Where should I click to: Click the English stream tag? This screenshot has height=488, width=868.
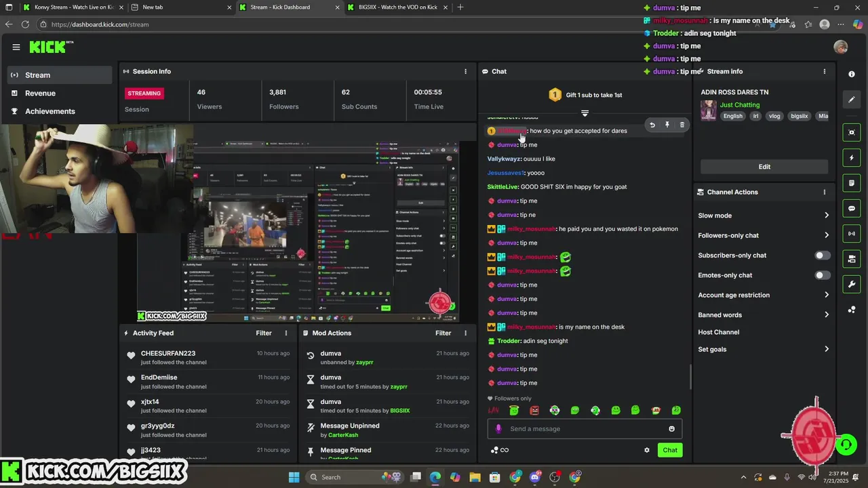coord(732,116)
